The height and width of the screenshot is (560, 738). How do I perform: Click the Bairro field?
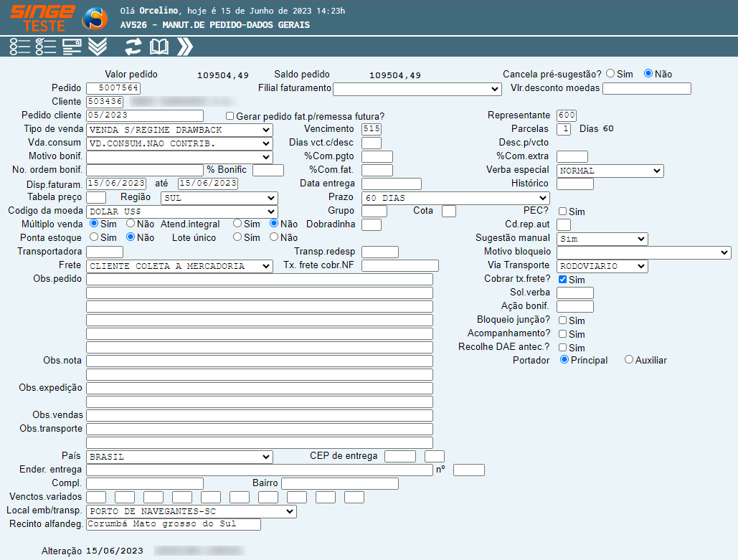[340, 483]
